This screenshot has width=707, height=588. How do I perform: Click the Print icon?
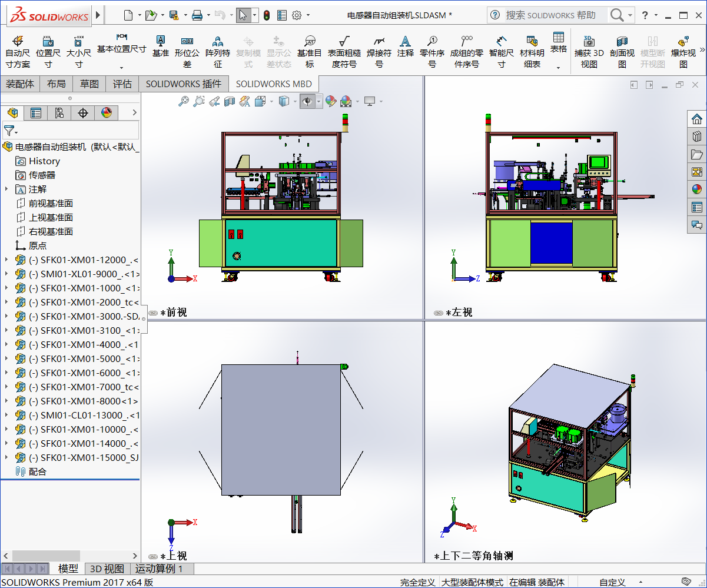197,15
